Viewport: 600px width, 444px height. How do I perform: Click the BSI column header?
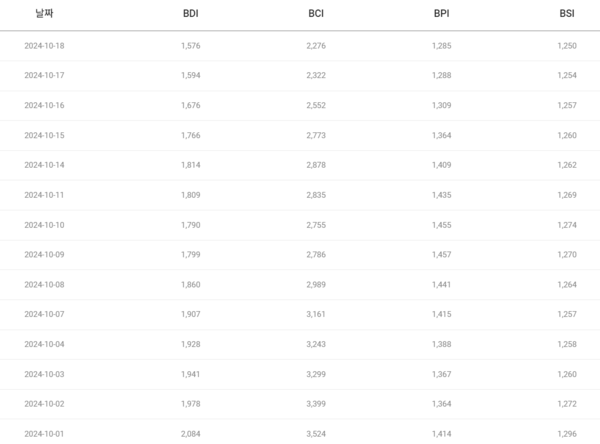pyautogui.click(x=567, y=14)
